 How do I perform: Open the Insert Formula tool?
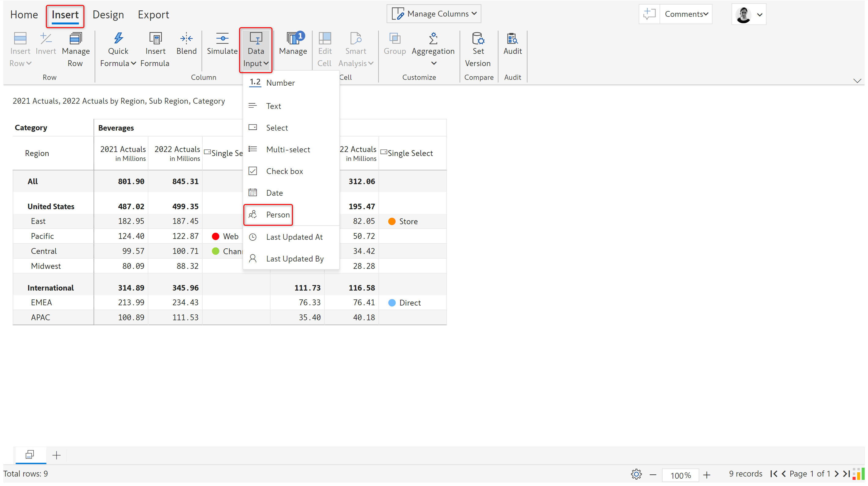pyautogui.click(x=155, y=50)
